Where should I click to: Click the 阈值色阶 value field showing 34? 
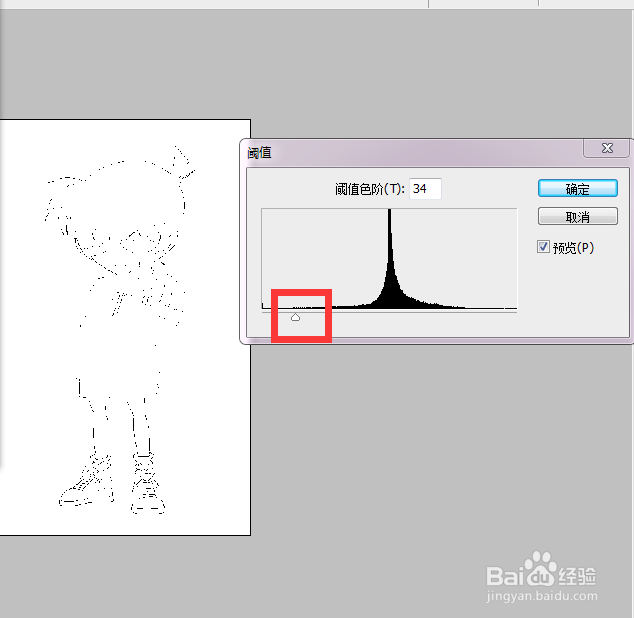point(425,188)
